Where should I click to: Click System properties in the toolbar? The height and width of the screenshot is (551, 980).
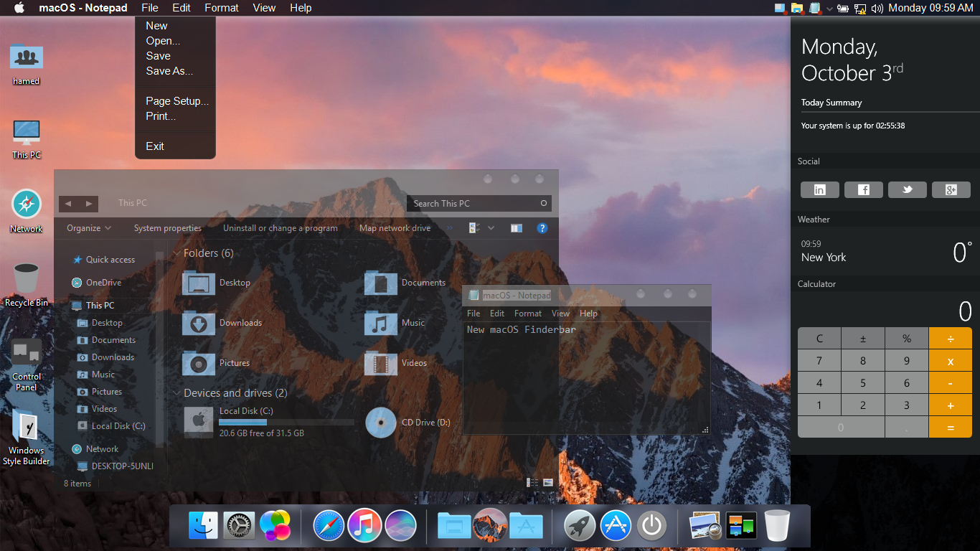tap(167, 228)
